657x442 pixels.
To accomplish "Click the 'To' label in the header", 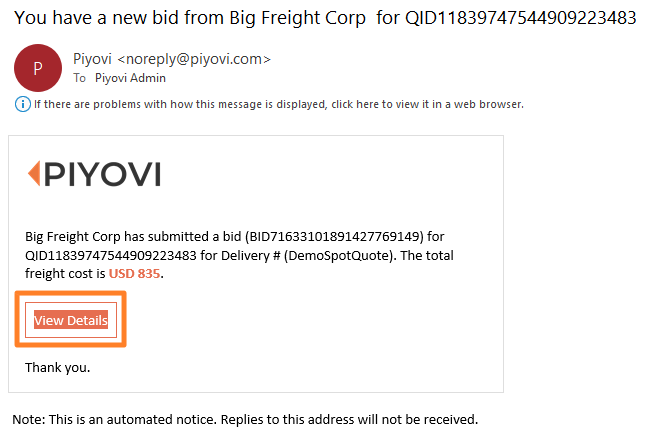I will [80, 78].
